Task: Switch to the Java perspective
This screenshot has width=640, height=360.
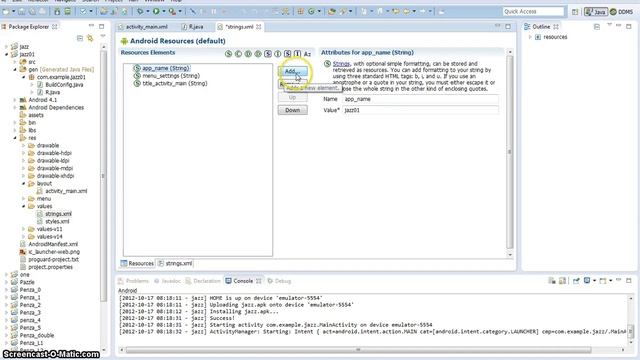Action: point(596,12)
